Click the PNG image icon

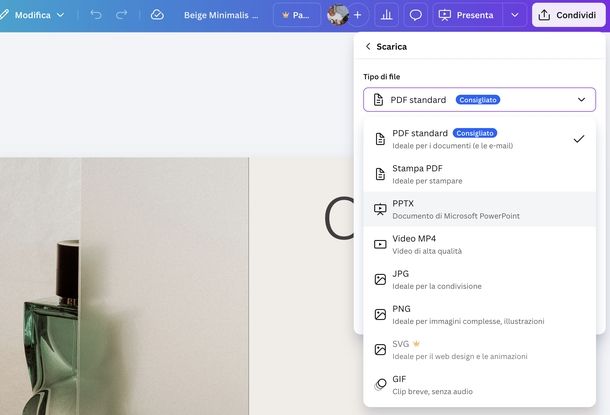tap(380, 314)
